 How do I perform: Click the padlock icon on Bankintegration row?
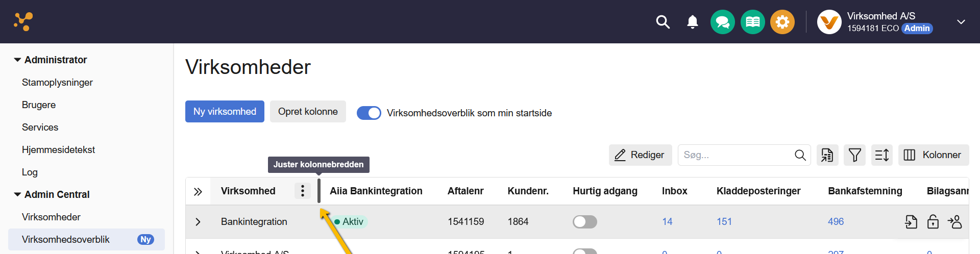click(x=933, y=222)
